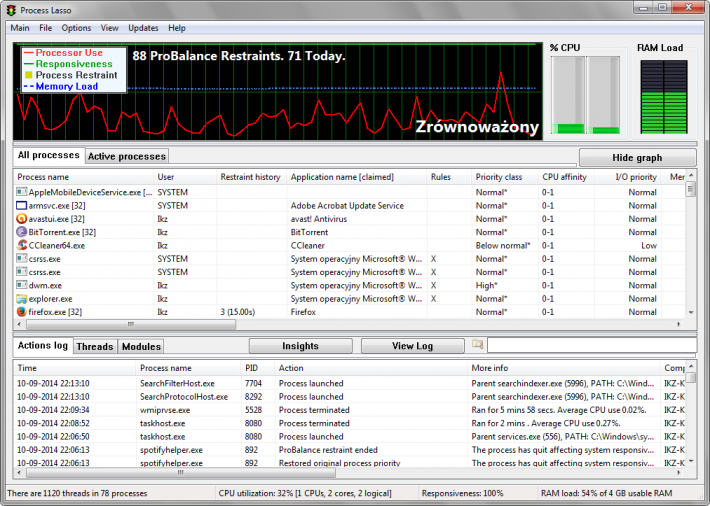710x506 pixels.
Task: Click the log filter input field
Action: tap(591, 345)
